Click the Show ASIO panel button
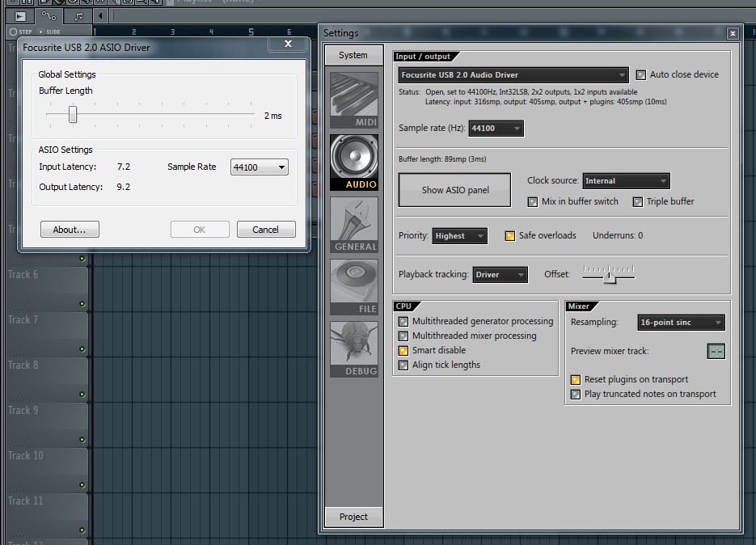The width and height of the screenshot is (756, 545). [x=454, y=190]
